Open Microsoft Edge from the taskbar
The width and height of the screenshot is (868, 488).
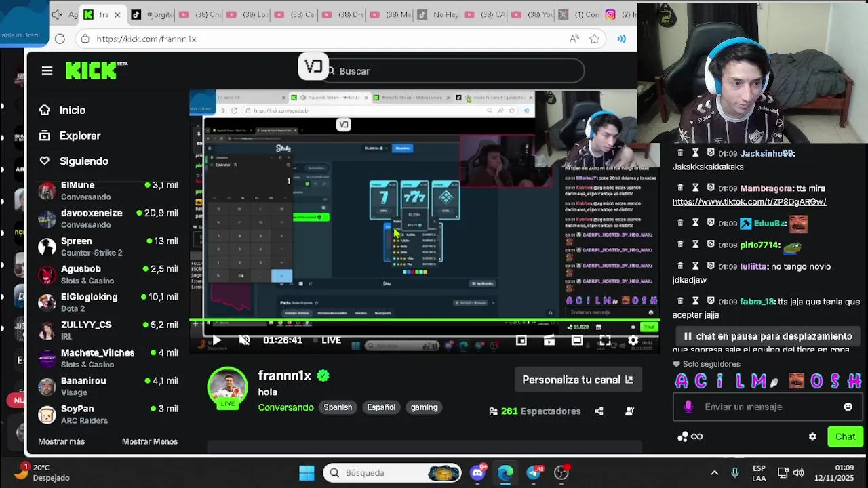[505, 472]
